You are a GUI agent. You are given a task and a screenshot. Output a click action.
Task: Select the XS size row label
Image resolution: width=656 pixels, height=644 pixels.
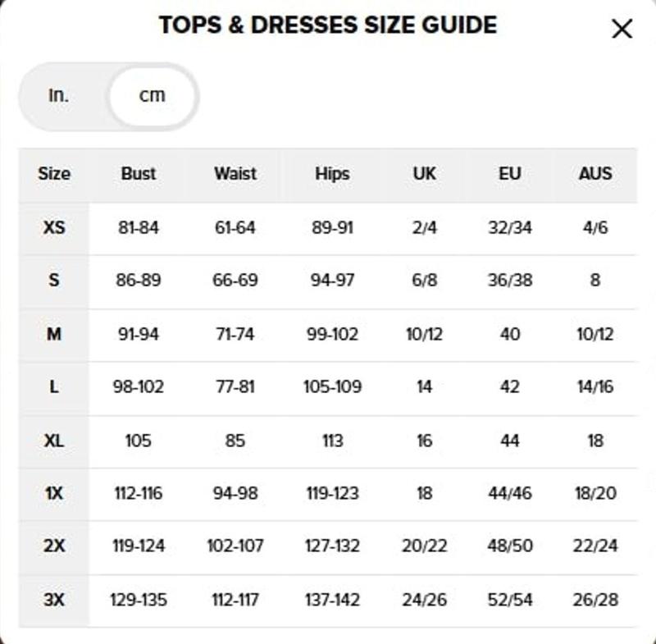54,227
